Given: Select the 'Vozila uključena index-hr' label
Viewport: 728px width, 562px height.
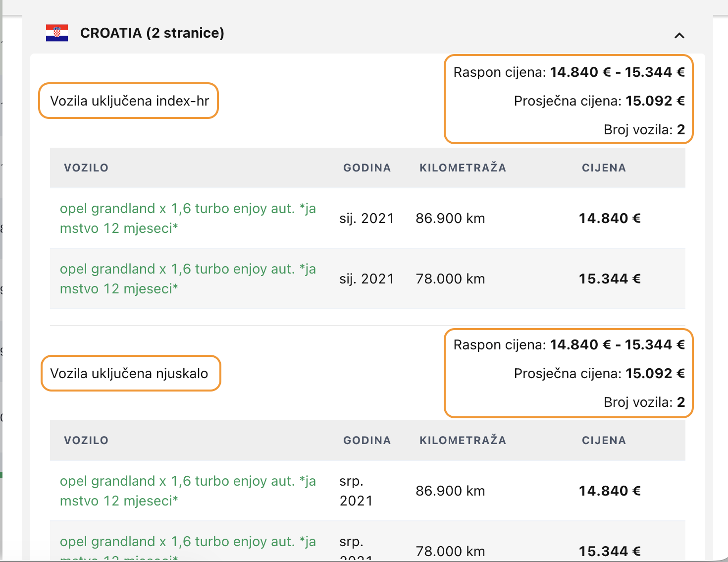Looking at the screenshot, I should (129, 101).
